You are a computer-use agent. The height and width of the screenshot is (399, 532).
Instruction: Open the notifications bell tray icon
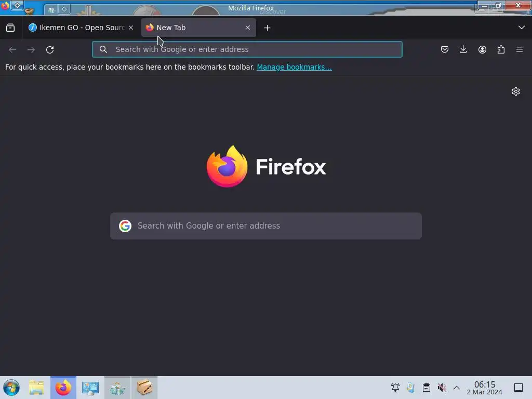point(395,388)
